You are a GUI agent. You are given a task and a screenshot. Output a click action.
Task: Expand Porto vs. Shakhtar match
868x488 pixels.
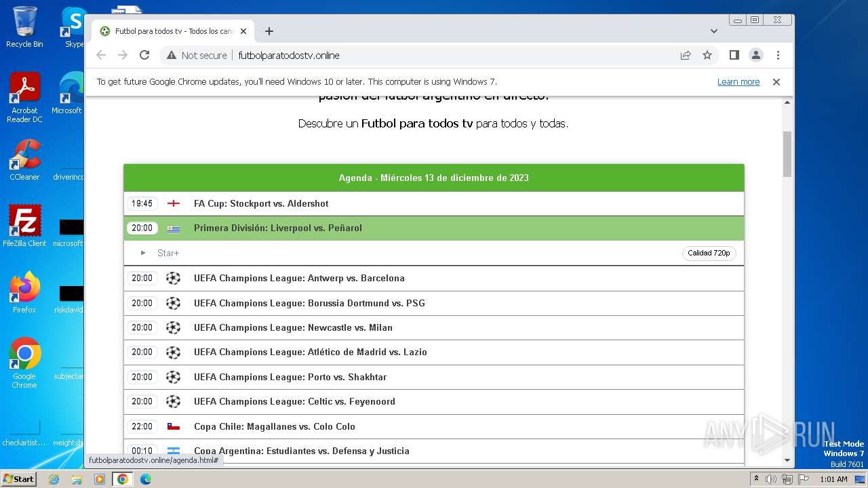click(x=434, y=377)
